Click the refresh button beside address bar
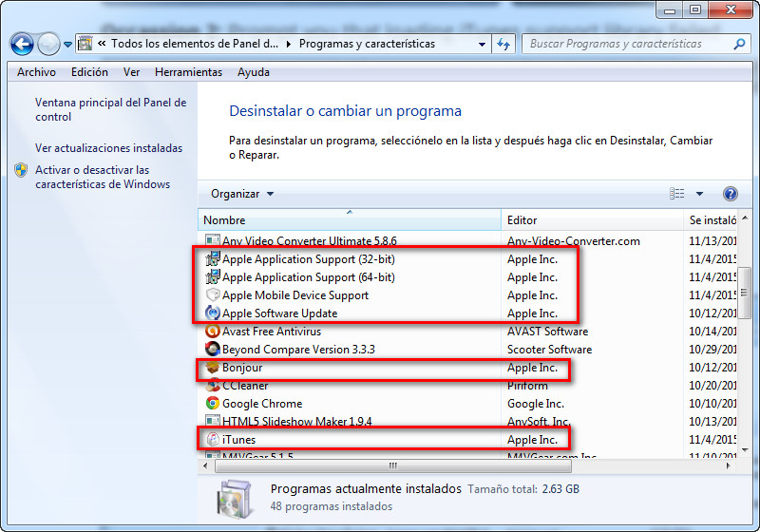 pyautogui.click(x=503, y=44)
